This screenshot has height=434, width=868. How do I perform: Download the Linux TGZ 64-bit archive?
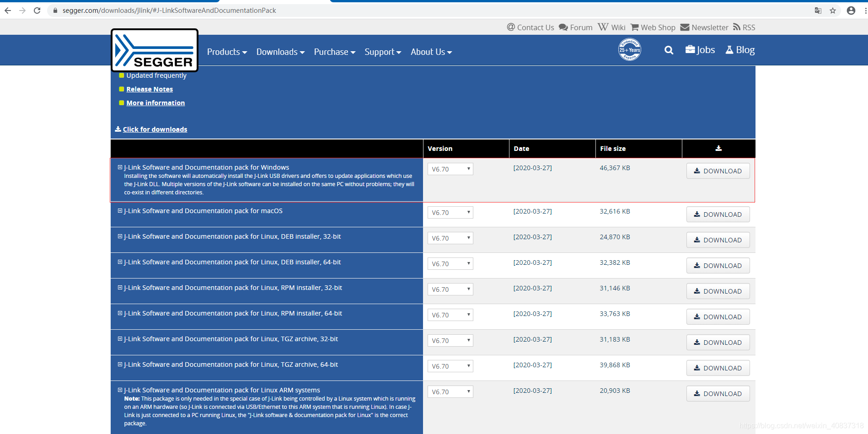pyautogui.click(x=718, y=368)
